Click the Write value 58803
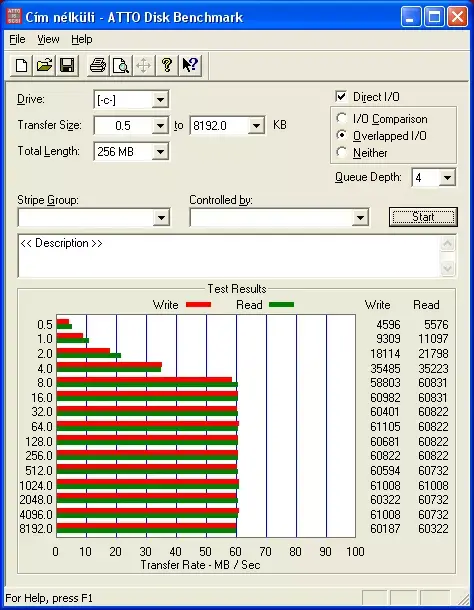The width and height of the screenshot is (474, 610). pos(385,383)
